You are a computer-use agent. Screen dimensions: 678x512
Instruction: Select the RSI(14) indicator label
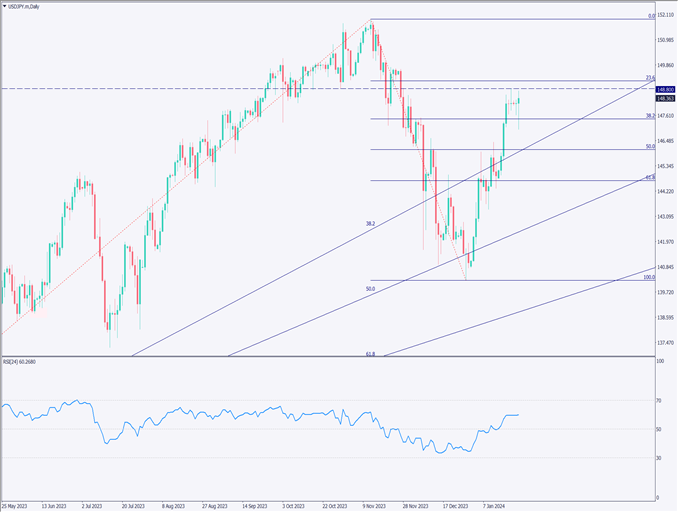point(20,363)
